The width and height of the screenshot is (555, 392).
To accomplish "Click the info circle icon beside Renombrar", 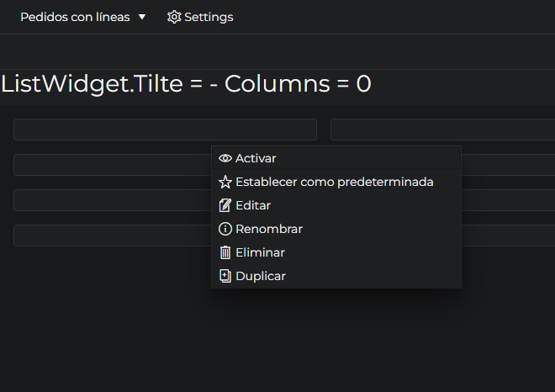I will coord(225,229).
